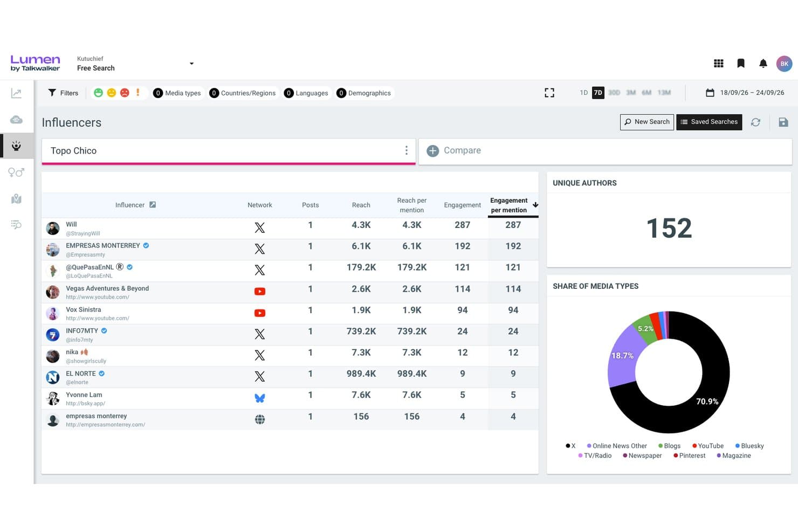Select the 1D time range
Screen dimensions: 798x532
(583, 93)
